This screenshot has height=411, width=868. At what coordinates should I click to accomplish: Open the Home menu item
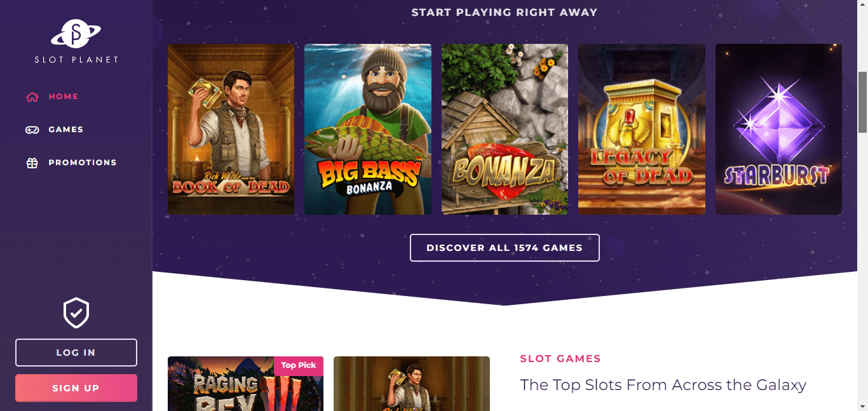point(52,97)
